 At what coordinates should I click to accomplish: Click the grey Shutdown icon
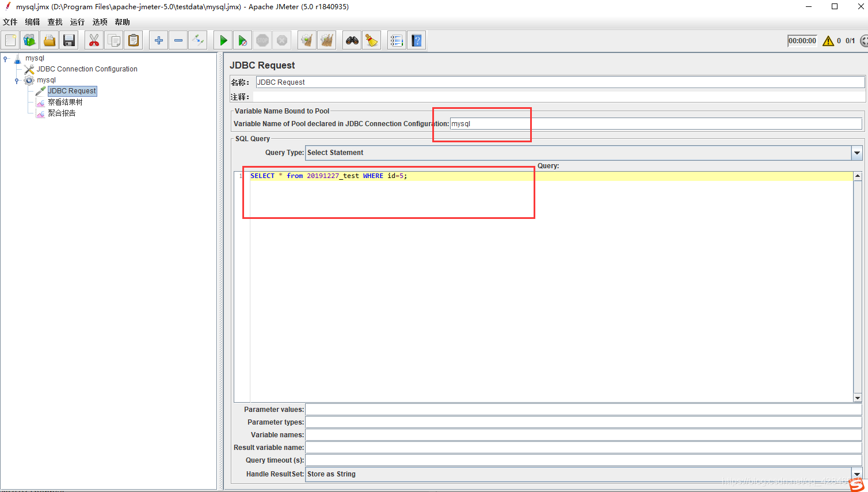pos(282,40)
